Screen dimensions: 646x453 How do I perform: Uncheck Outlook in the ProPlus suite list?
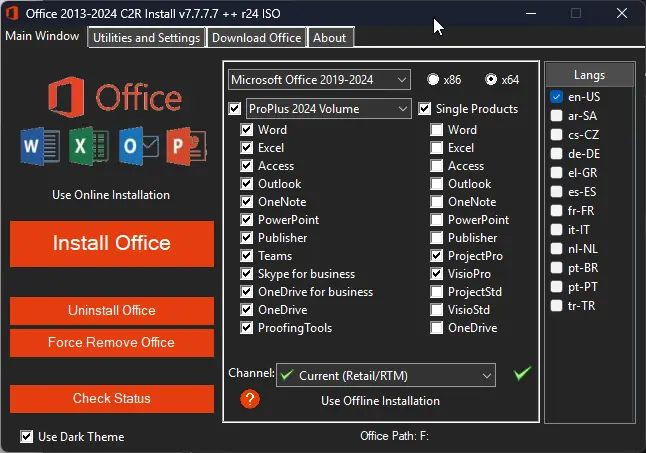point(246,184)
